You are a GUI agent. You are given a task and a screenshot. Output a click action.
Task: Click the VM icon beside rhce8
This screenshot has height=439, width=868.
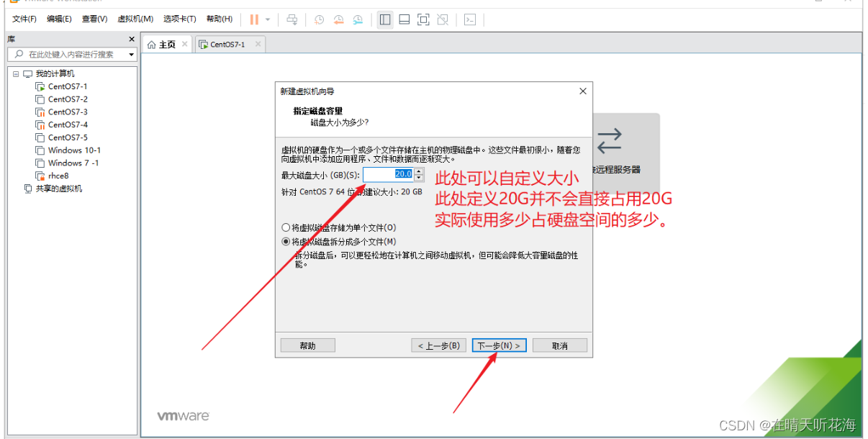(40, 176)
